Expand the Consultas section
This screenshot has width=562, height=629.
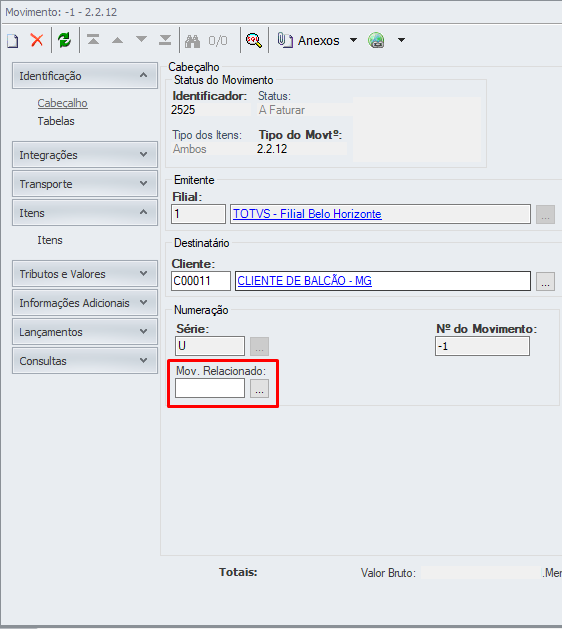(85, 361)
